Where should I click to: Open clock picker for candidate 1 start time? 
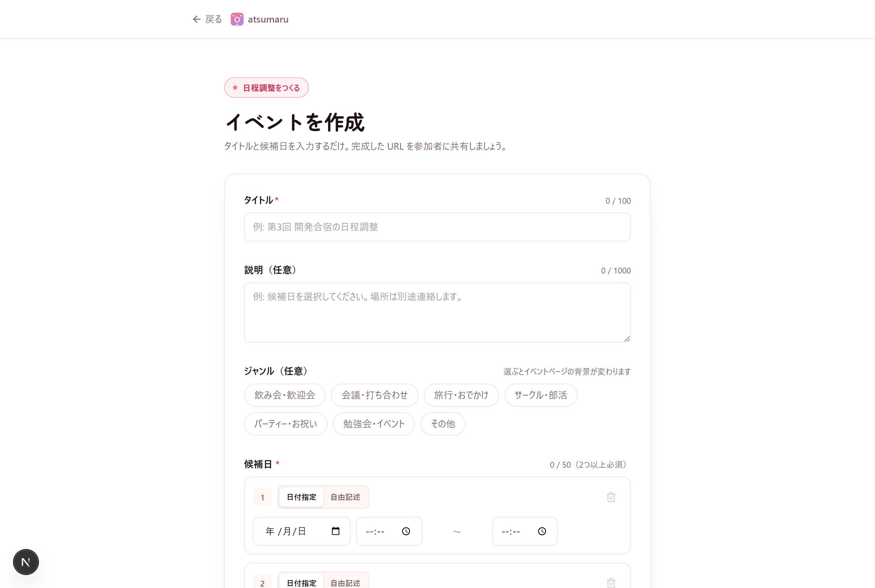click(x=406, y=531)
